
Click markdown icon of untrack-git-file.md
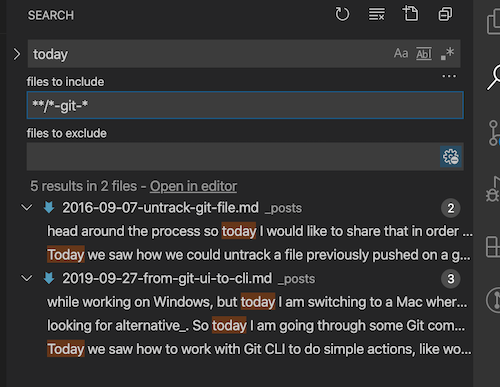(49, 207)
